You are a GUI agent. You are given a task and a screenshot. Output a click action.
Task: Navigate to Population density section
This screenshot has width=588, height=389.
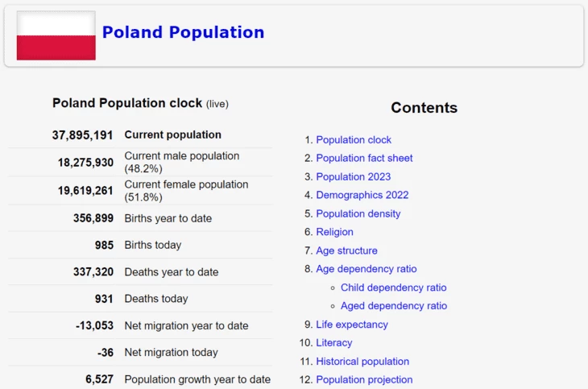tap(358, 213)
